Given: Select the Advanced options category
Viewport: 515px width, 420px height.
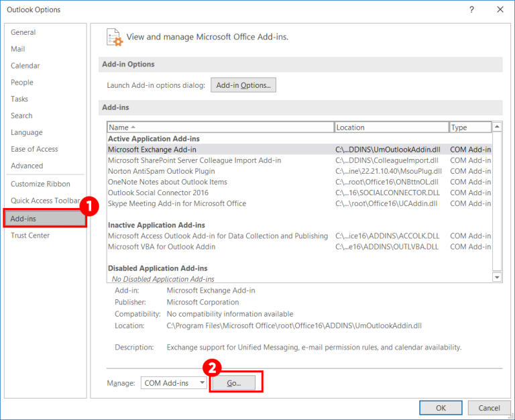Looking at the screenshot, I should click(27, 166).
